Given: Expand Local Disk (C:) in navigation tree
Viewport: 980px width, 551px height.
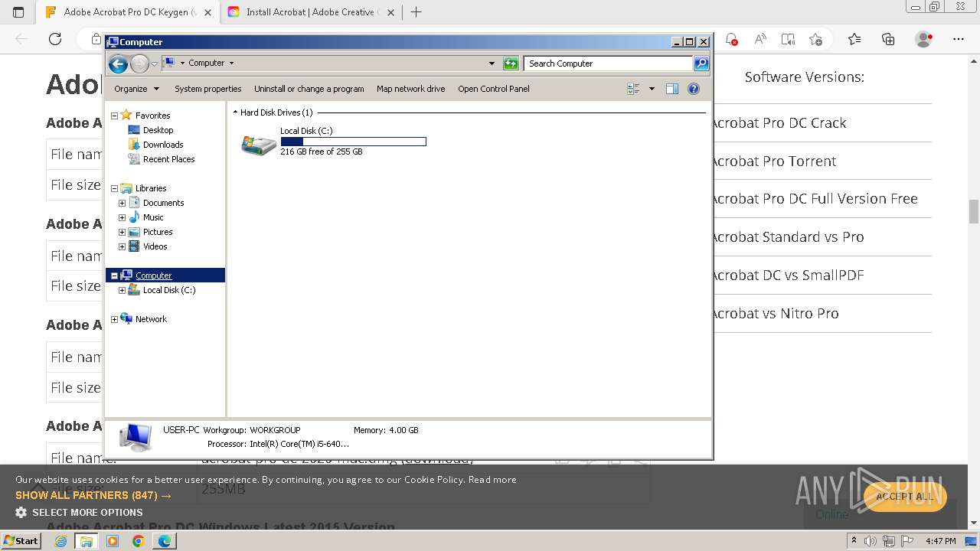Looking at the screenshot, I should [x=122, y=290].
